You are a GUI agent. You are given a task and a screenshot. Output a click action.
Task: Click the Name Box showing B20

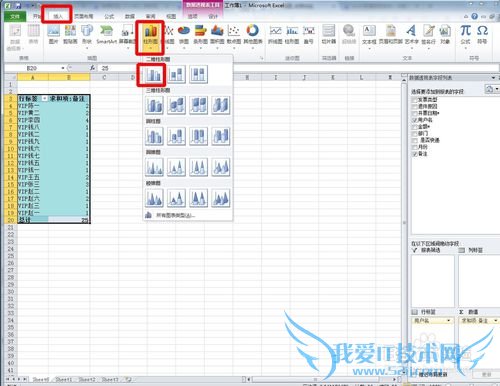[32, 68]
